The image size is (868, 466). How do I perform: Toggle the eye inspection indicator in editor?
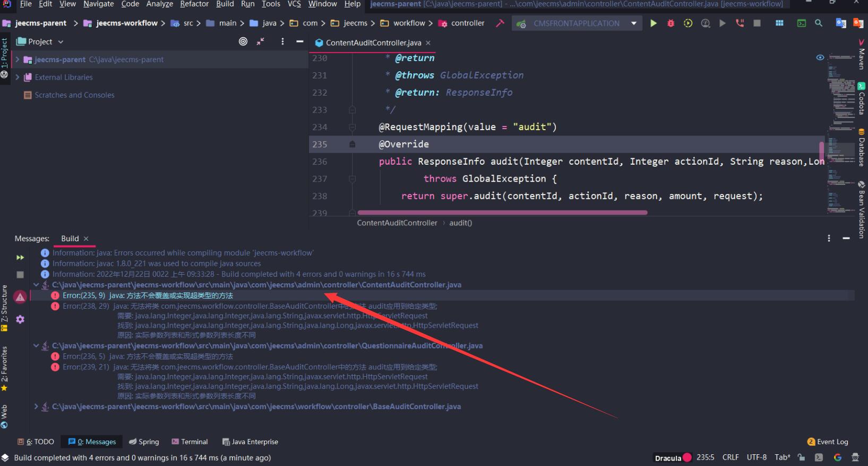click(x=820, y=57)
